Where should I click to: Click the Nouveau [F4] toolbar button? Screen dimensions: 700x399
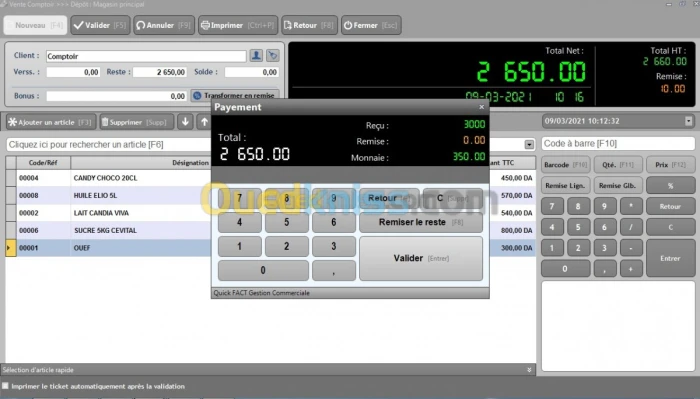35,25
